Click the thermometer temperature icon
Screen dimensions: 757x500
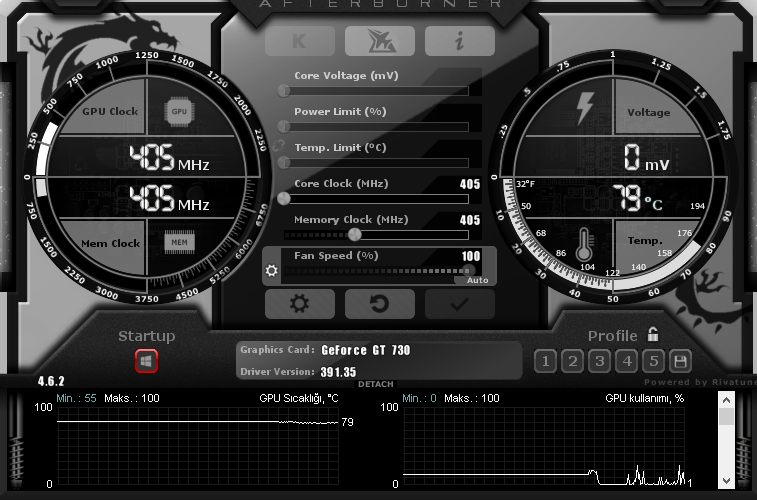tap(584, 244)
